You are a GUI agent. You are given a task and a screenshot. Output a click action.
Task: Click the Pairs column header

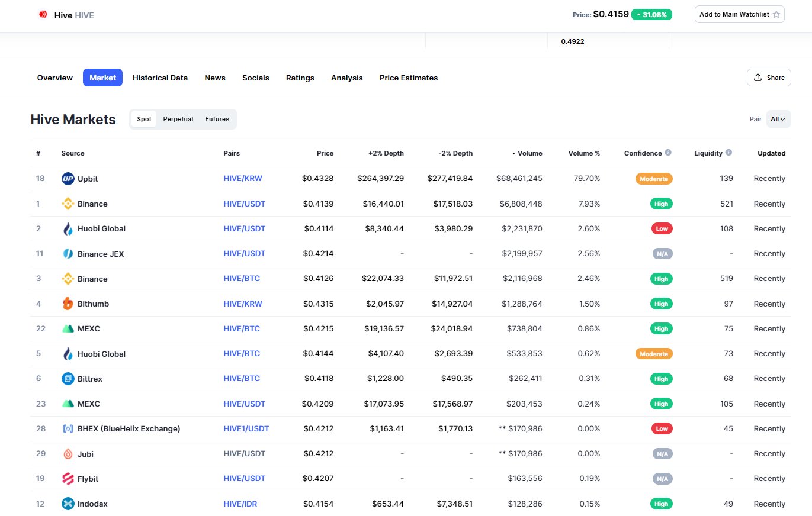(x=232, y=153)
